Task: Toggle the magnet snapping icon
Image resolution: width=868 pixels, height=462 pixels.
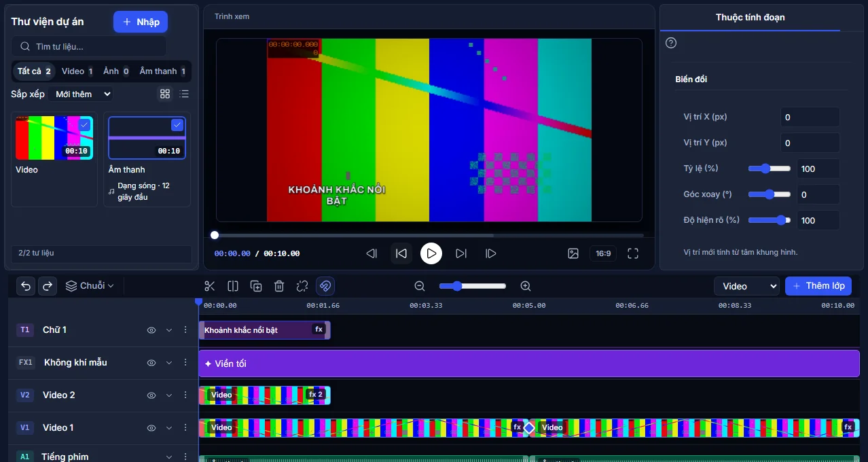Action: [325, 286]
